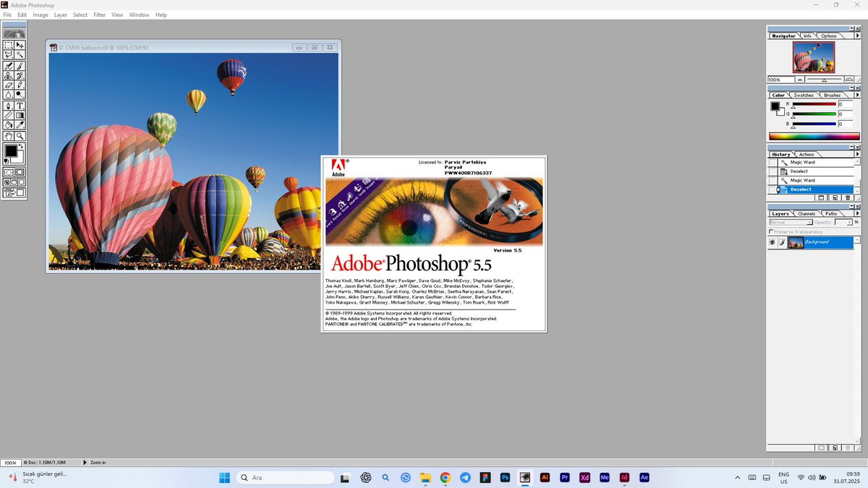
Task: Switch to the Swatches tab
Action: point(804,95)
